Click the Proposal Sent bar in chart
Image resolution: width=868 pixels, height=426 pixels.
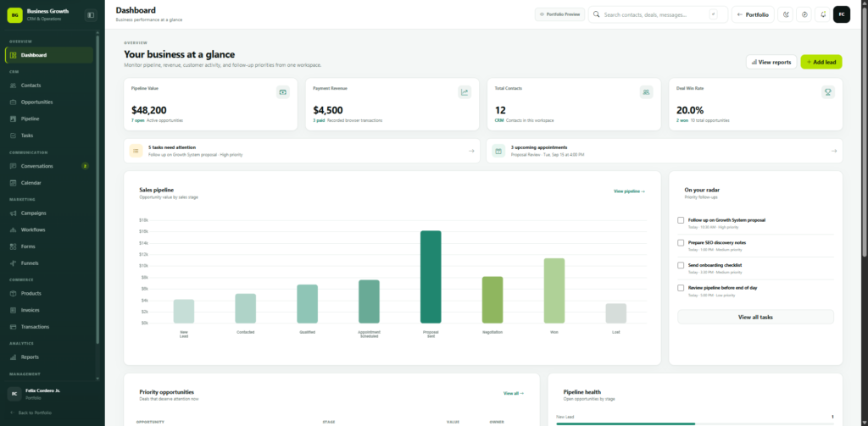click(431, 277)
